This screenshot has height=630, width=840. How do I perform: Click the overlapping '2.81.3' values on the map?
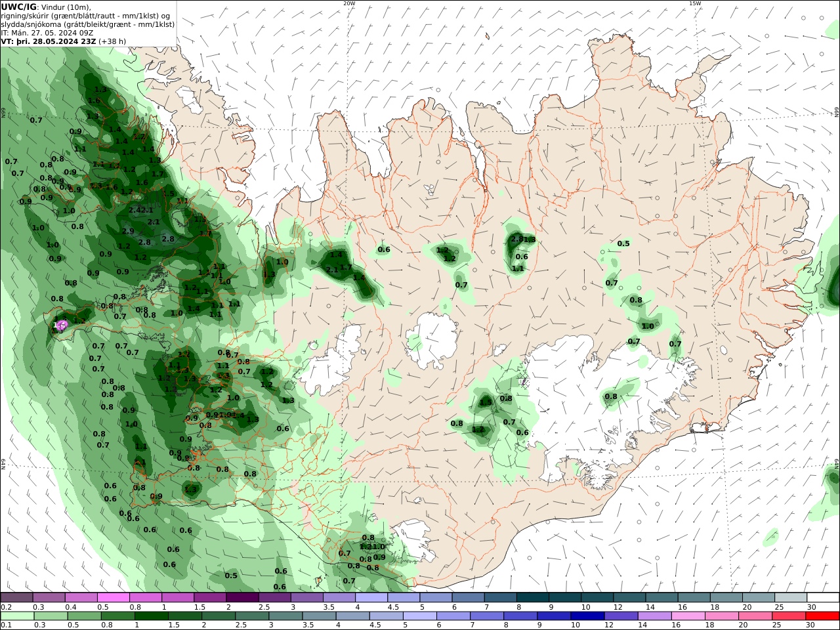pos(523,240)
